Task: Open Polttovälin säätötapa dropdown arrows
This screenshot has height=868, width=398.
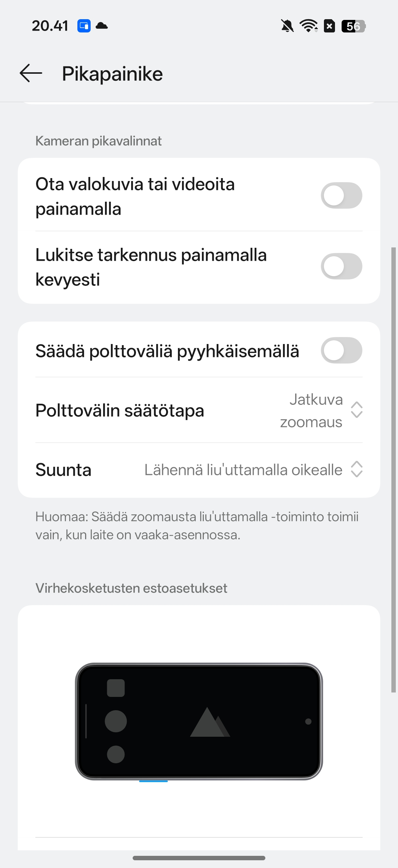Action: [356, 410]
